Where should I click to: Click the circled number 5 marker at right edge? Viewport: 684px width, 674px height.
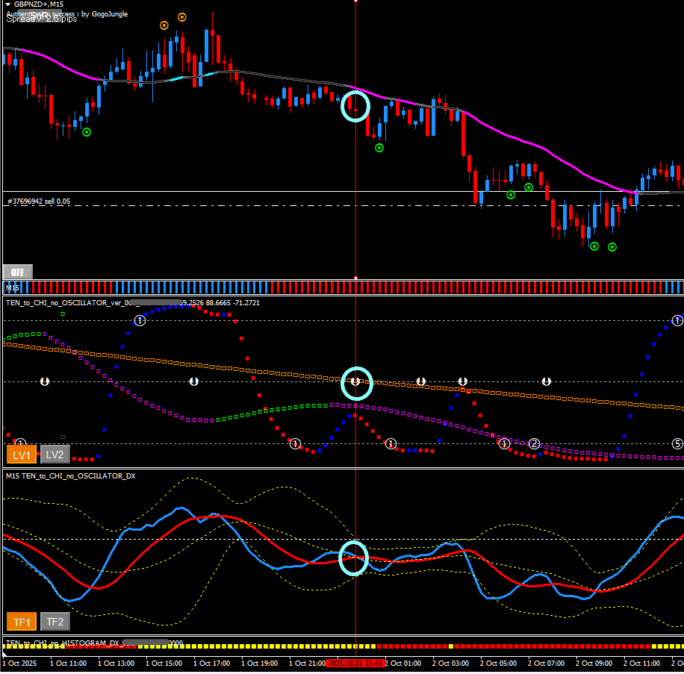coord(677,443)
